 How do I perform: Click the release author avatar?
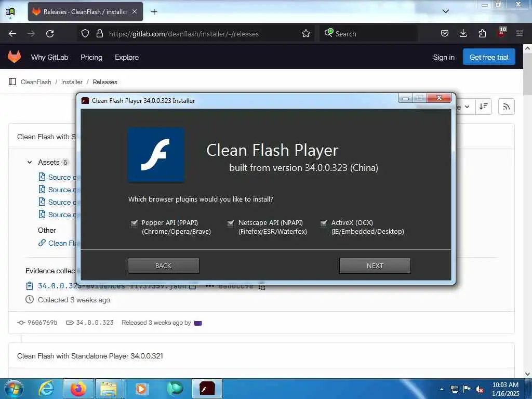198,323
